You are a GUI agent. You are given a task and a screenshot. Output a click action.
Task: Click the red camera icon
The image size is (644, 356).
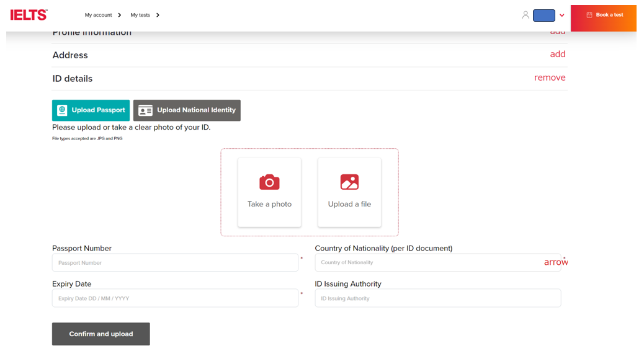(x=269, y=182)
